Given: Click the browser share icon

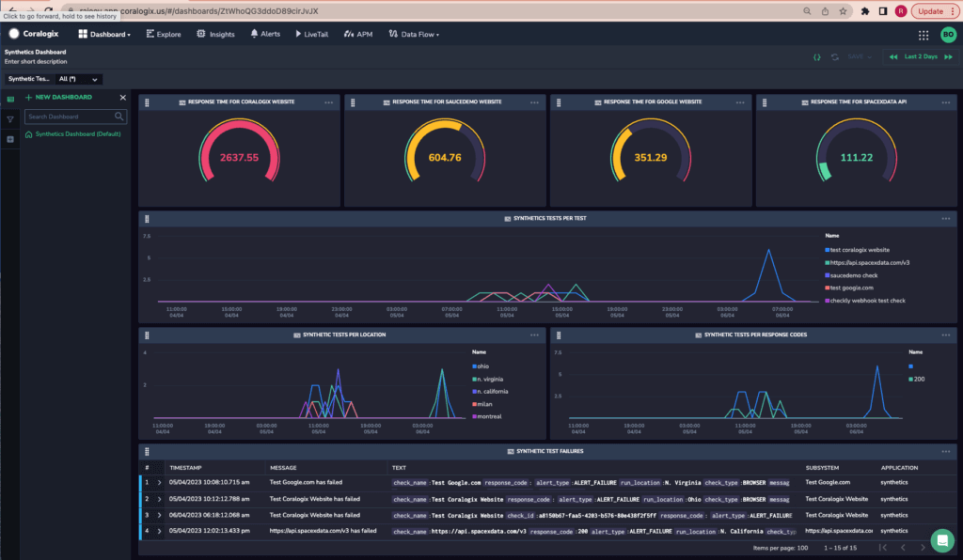Looking at the screenshot, I should [825, 11].
